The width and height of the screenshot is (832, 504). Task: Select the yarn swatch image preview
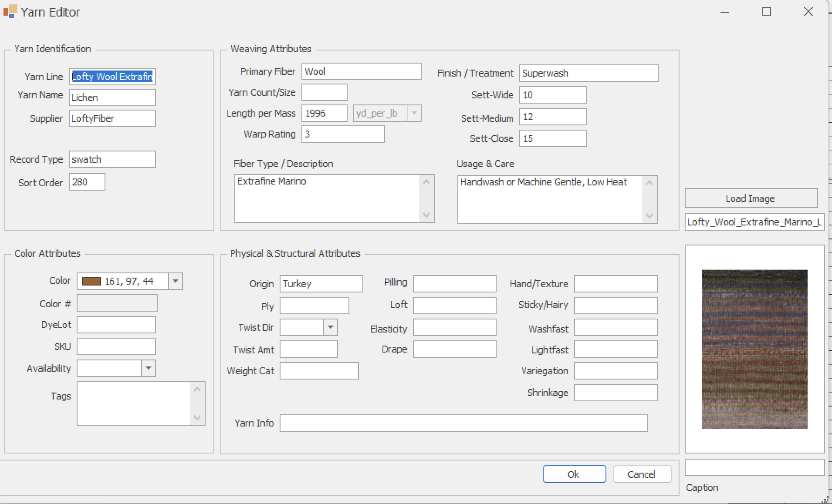coord(754,349)
